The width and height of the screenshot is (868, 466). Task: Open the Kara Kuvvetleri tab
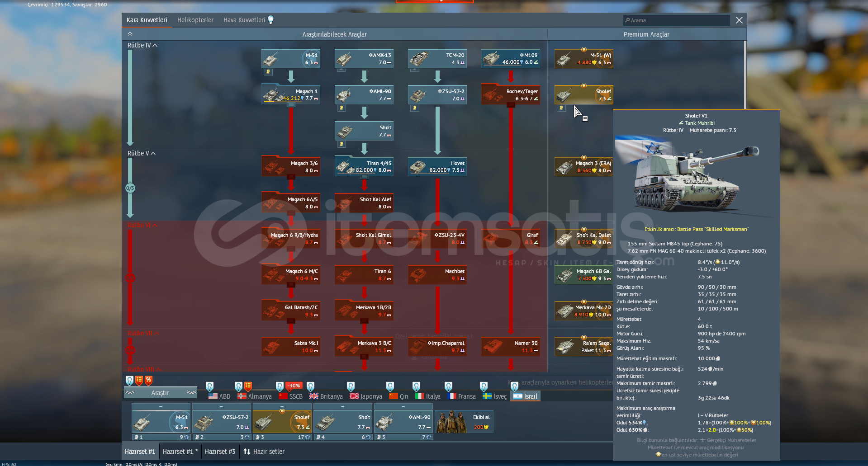click(x=147, y=20)
